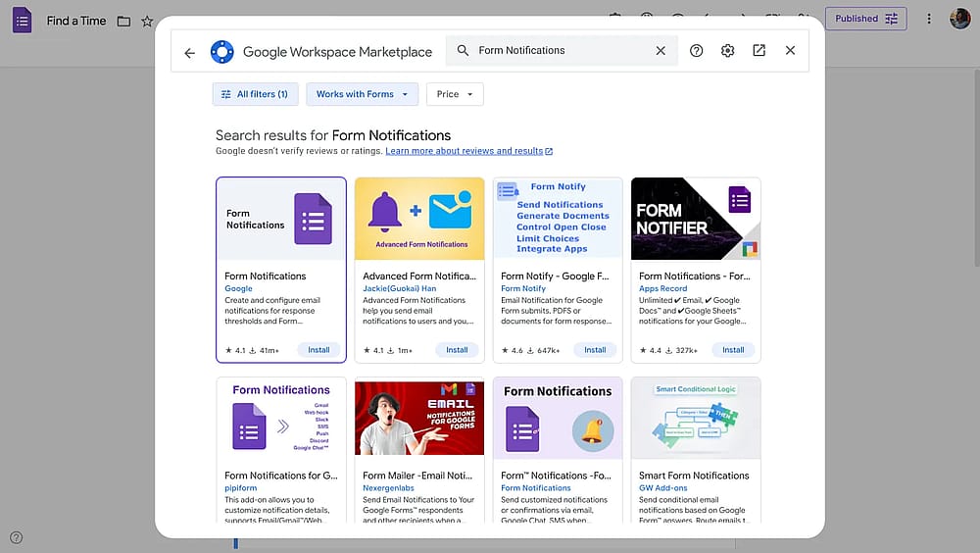The height and width of the screenshot is (553, 980).
Task: Open the Marketplace help icon
Action: click(696, 51)
